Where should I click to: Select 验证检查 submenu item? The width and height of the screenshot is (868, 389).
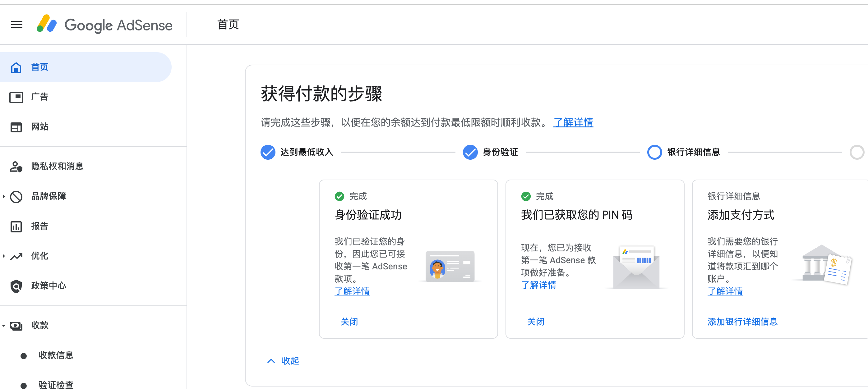click(x=56, y=385)
